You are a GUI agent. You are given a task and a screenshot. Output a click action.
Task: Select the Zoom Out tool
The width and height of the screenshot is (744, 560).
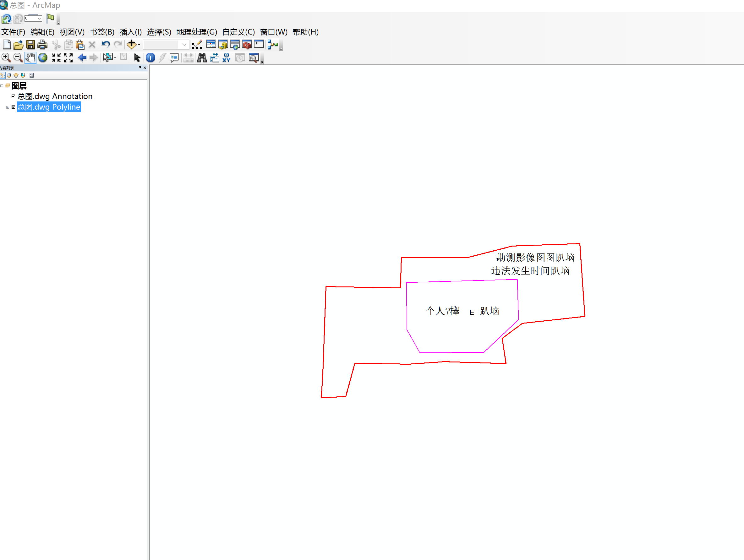[x=18, y=58]
